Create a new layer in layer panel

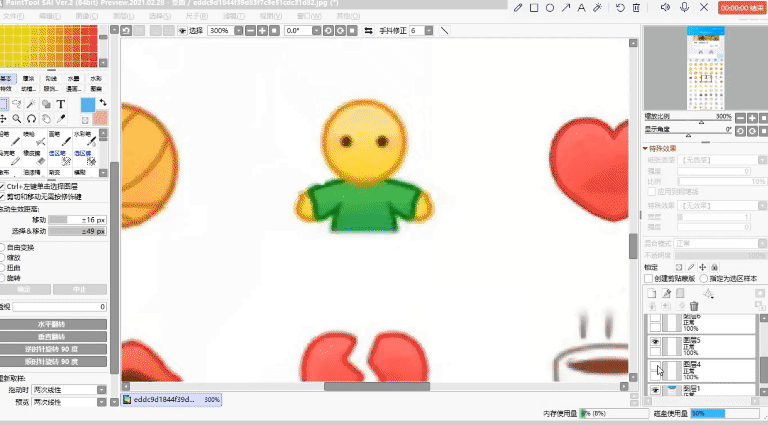(x=651, y=293)
